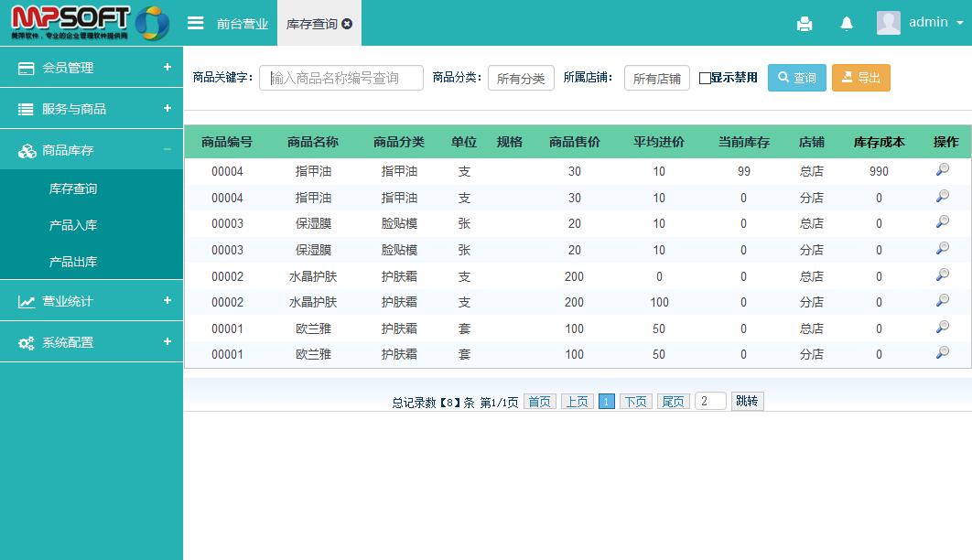Click the product keyword search field
Viewport: 972px width, 560px height.
(x=341, y=78)
